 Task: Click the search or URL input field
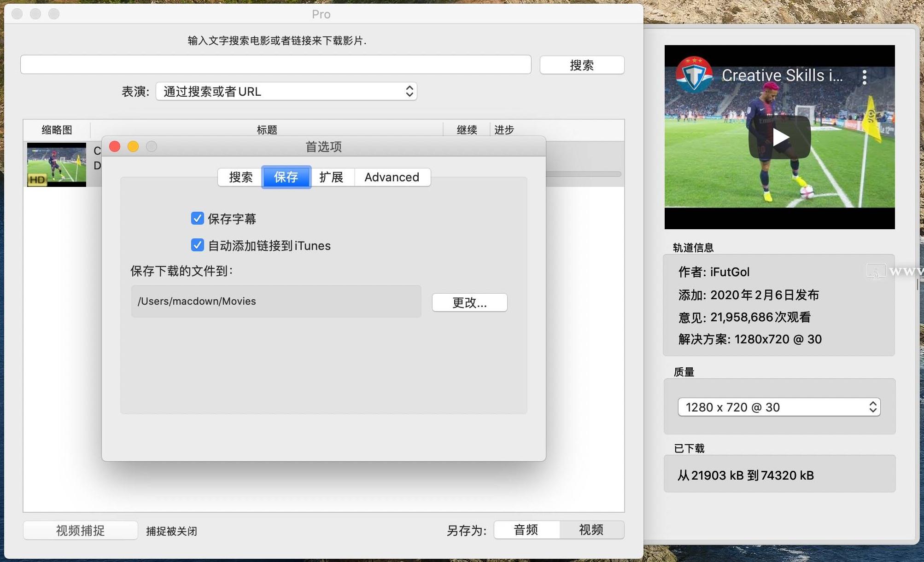coord(276,64)
